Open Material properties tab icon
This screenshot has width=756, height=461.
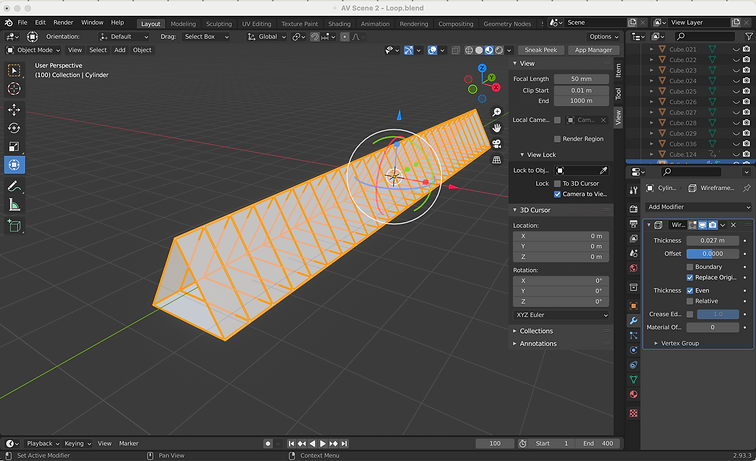[x=634, y=394]
